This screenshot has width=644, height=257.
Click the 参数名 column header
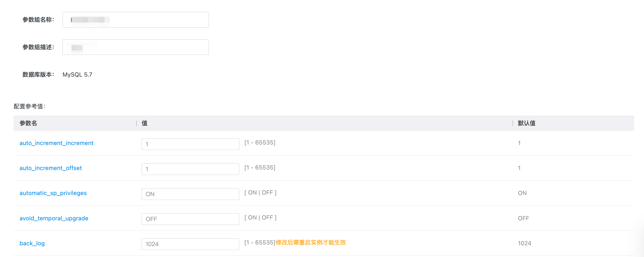coord(28,123)
